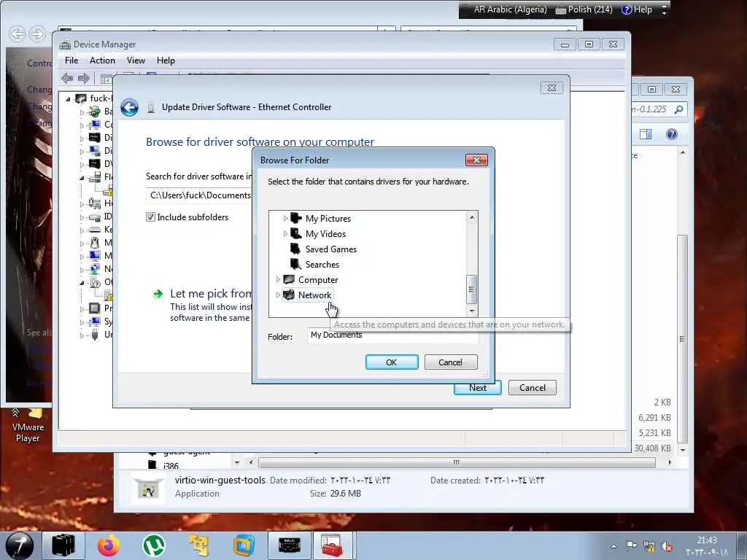Click Device Manager toolbar forward arrow
The width and height of the screenshot is (747, 560).
[x=84, y=78]
